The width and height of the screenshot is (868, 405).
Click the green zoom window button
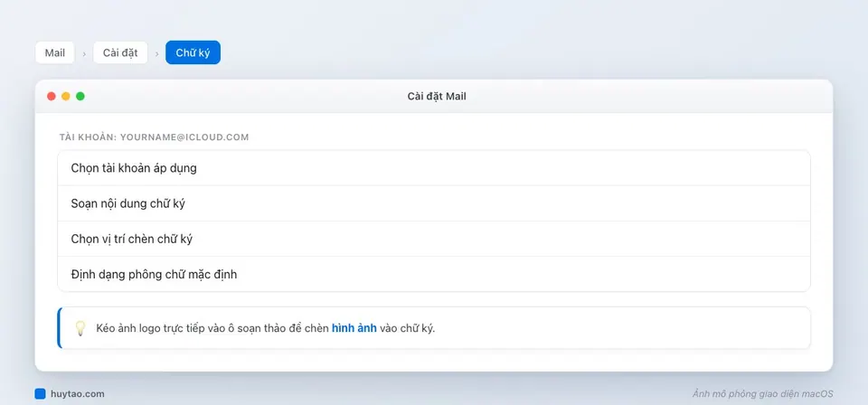pos(80,96)
